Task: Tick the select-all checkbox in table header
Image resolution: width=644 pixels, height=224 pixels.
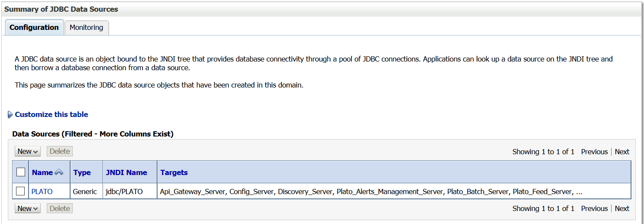Action: 21,172
